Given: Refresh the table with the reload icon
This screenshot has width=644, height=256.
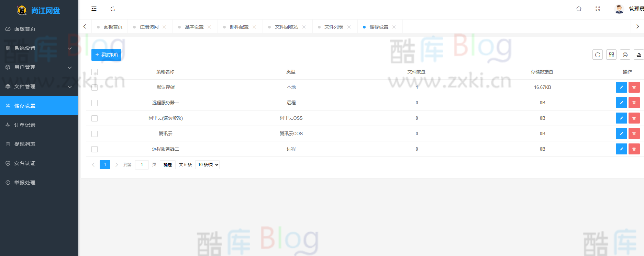Looking at the screenshot, I should click(598, 55).
